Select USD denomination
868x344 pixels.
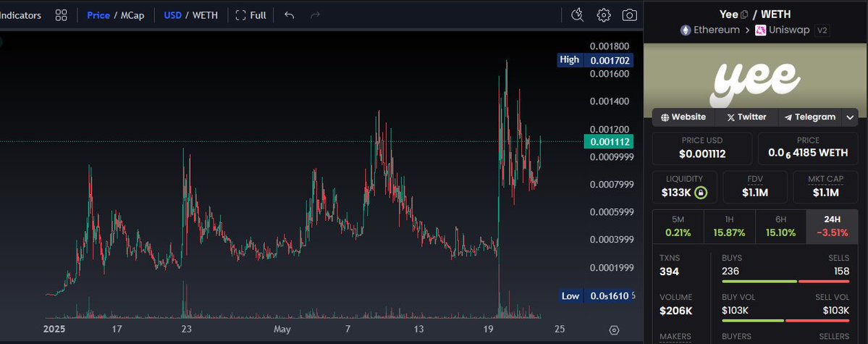[x=173, y=15]
